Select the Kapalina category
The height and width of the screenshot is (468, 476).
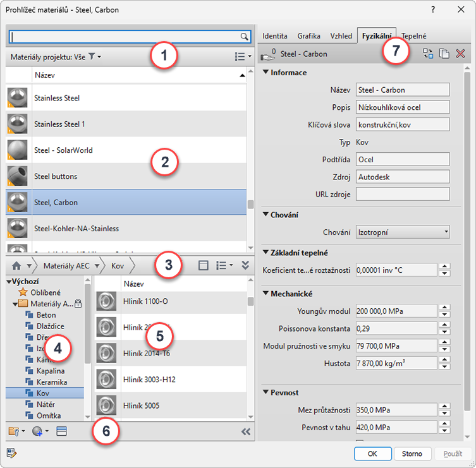[x=51, y=371]
